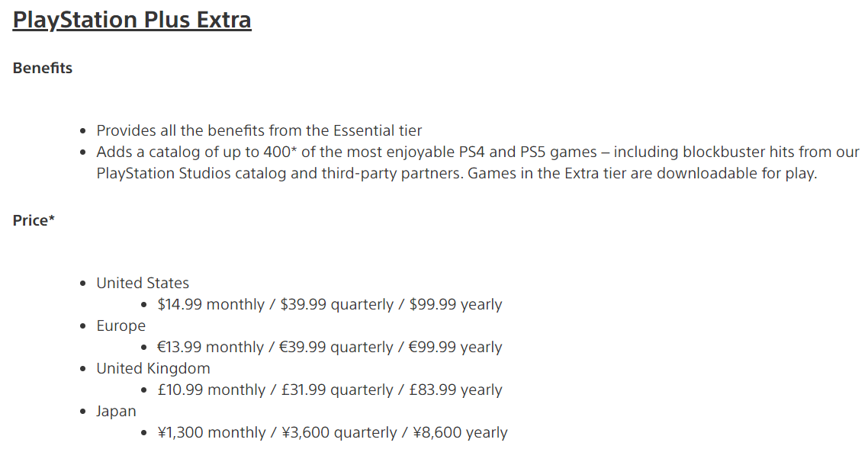
Task: Click the Benefits subheading
Action: pos(43,68)
